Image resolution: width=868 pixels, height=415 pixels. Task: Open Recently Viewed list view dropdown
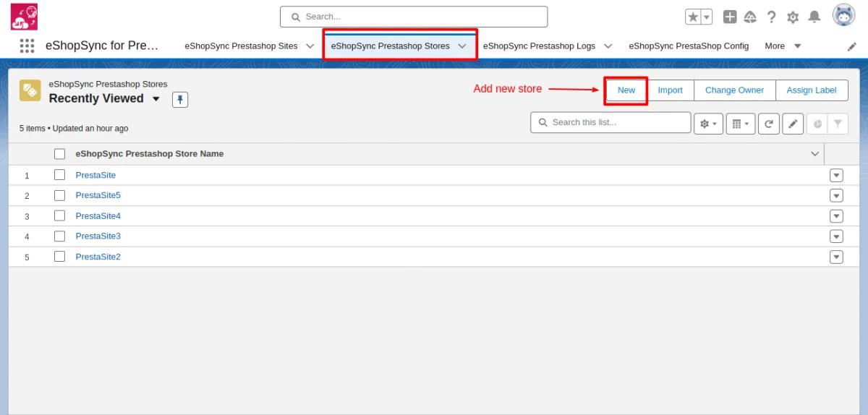[156, 99]
